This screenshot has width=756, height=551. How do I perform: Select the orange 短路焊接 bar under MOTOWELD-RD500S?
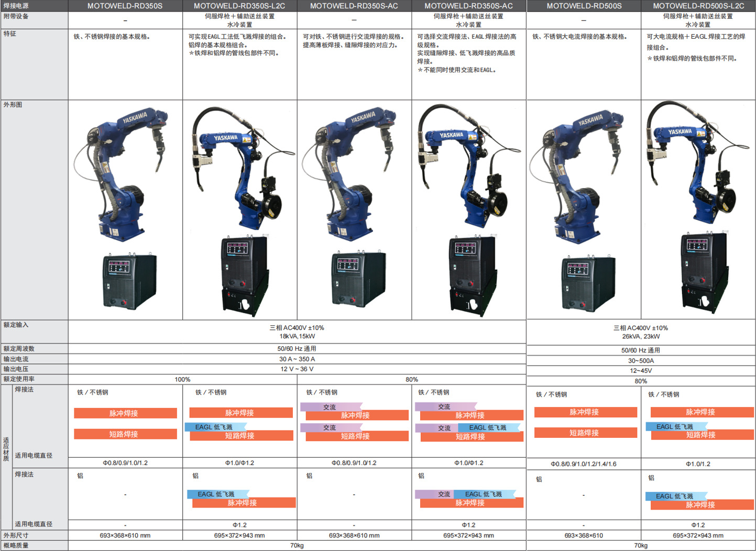pos(586,433)
